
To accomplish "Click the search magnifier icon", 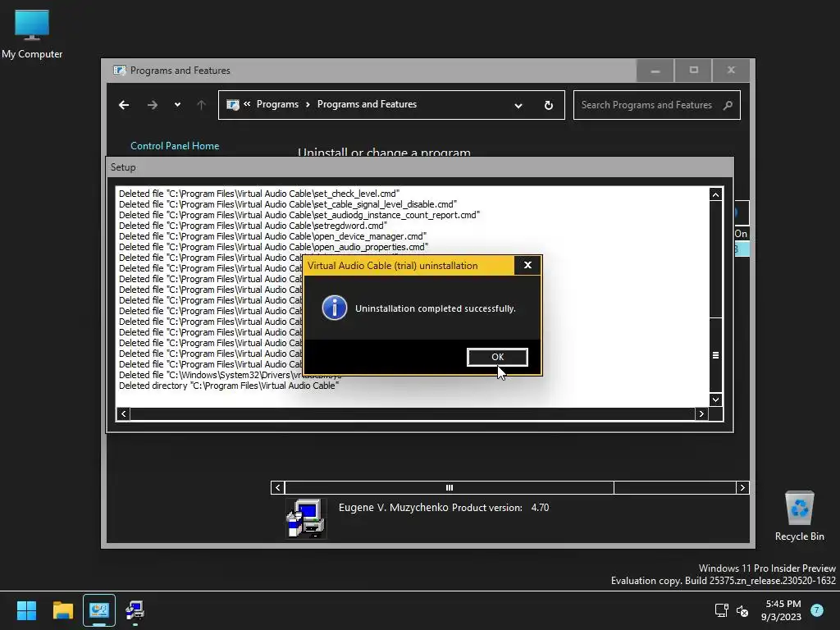I will 728,105.
